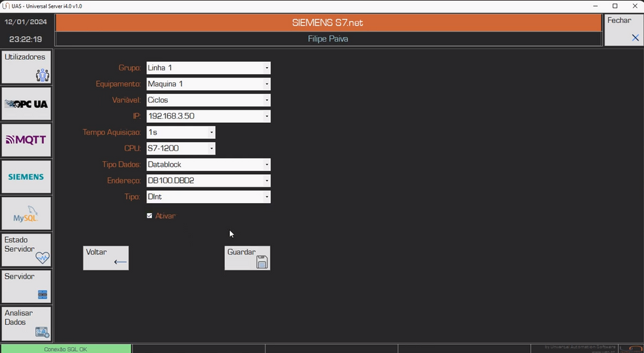Viewport: 644px width, 353px height.
Task: Check Estado Servidor heartbeat status
Action: pos(26,250)
